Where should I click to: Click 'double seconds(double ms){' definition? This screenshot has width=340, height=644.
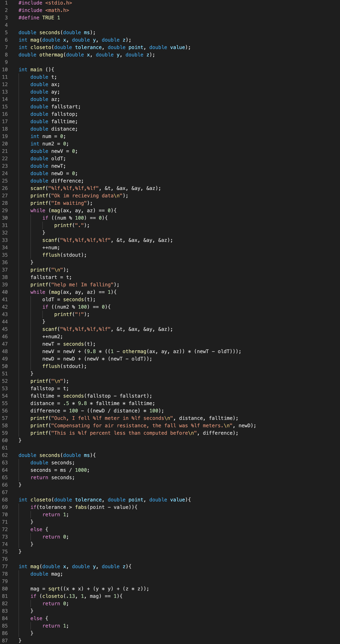tap(57, 455)
